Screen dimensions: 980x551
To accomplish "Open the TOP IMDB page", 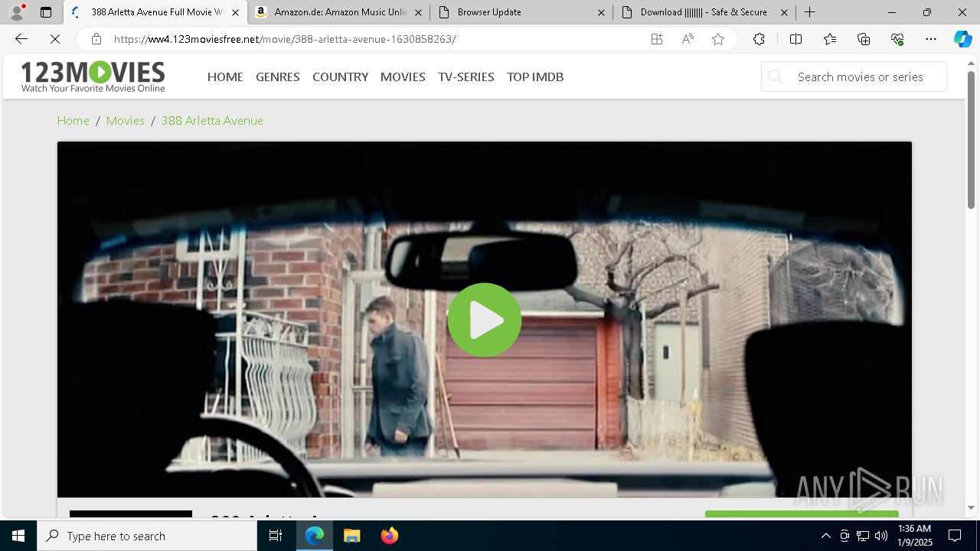I will pos(535,77).
